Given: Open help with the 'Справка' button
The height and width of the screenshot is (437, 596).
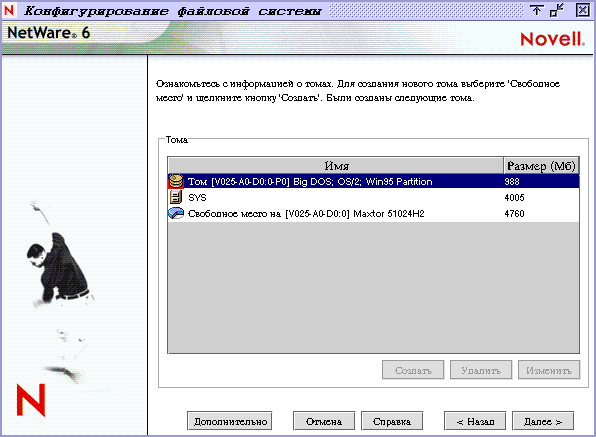Looking at the screenshot, I should click(392, 421).
